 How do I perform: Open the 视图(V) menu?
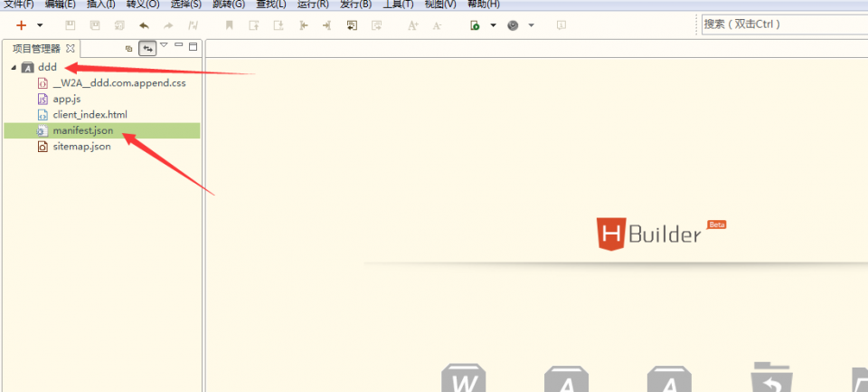440,5
